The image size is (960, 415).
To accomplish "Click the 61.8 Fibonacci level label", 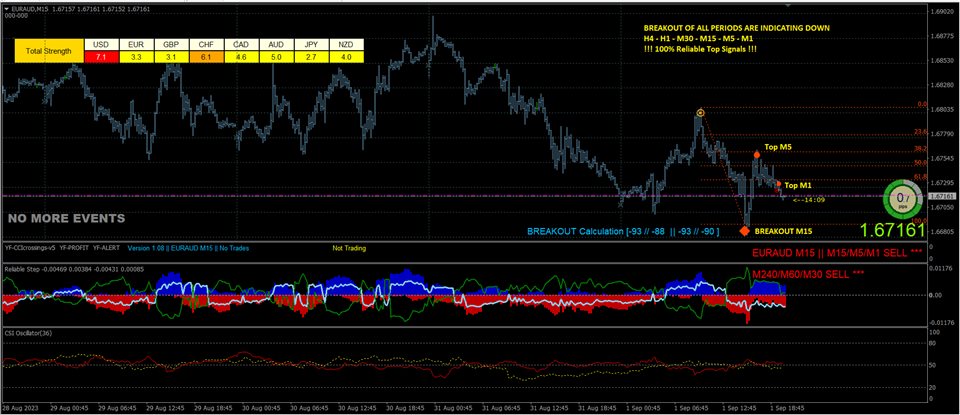I will point(921,176).
